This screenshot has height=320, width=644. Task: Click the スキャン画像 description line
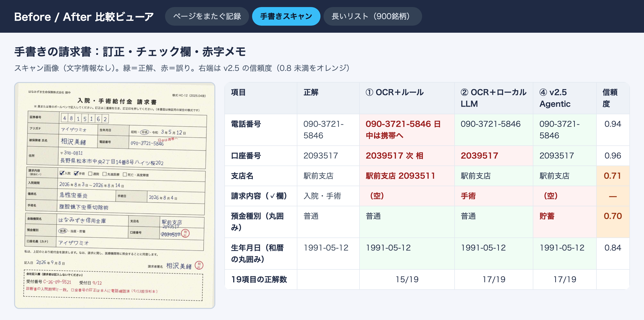(182, 68)
